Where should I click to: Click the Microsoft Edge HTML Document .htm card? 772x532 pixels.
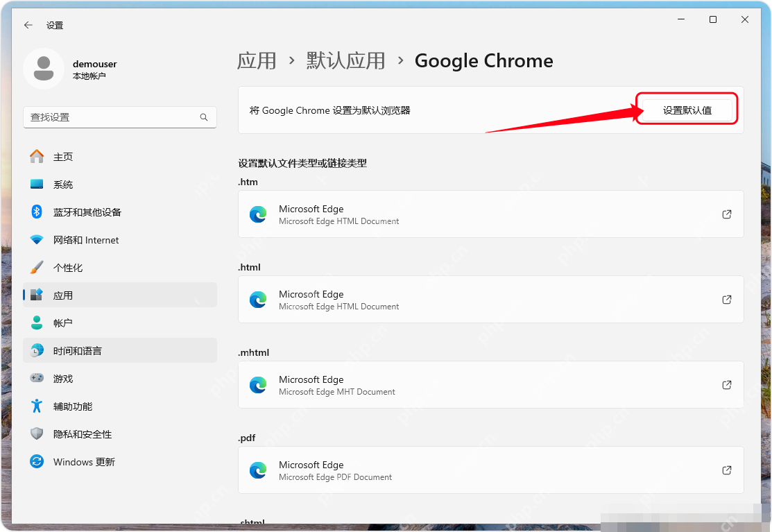(491, 214)
